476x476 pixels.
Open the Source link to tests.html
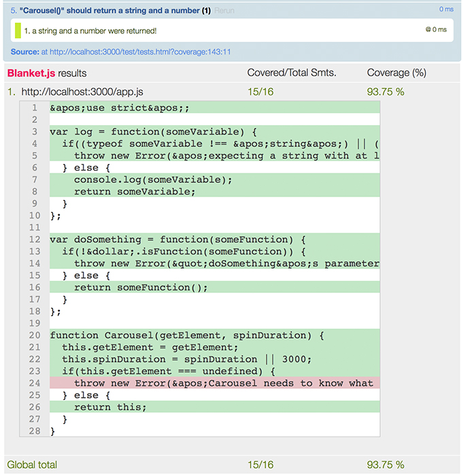point(136,52)
